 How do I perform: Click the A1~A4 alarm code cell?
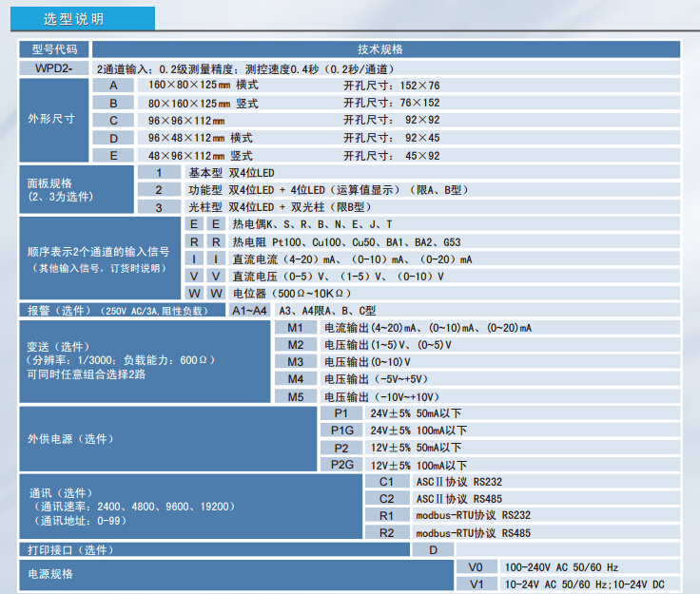coord(250,311)
